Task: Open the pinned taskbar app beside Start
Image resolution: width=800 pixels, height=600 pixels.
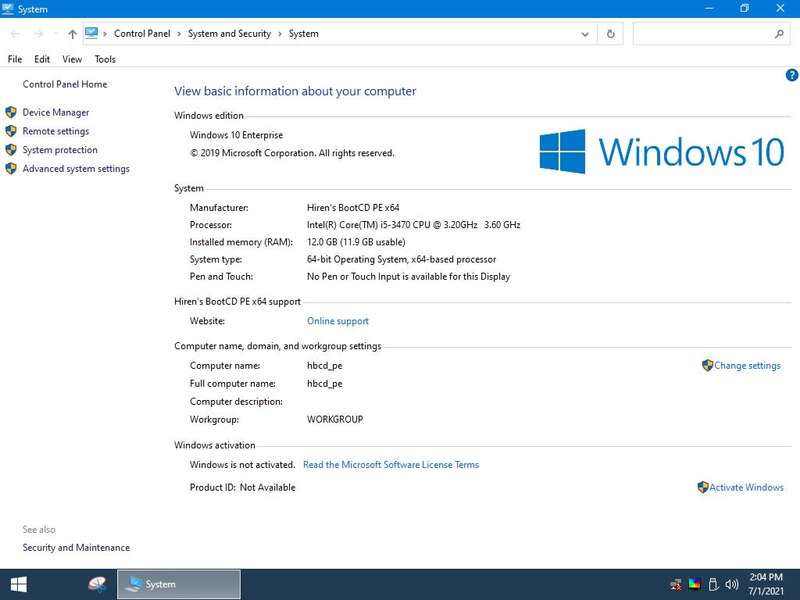Action: pyautogui.click(x=97, y=584)
